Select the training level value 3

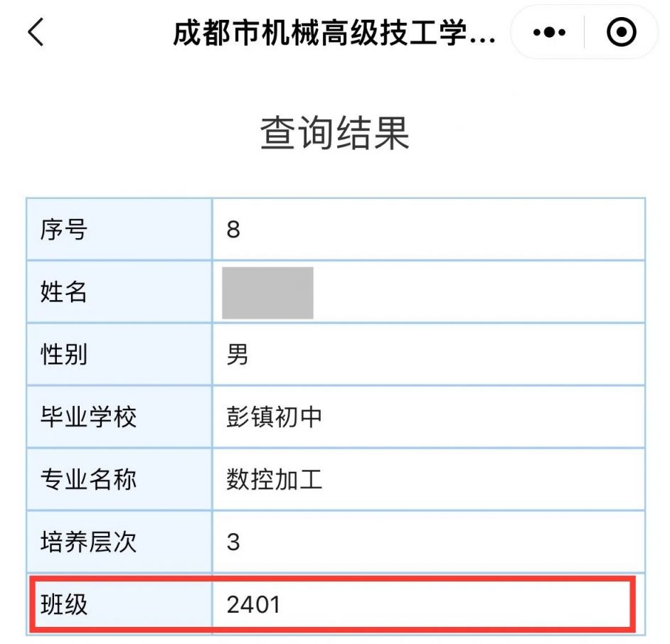(233, 542)
